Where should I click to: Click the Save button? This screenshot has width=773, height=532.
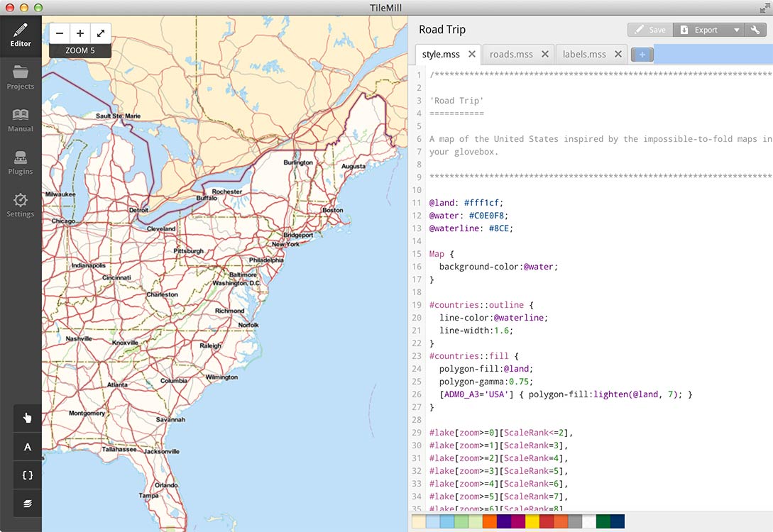pyautogui.click(x=649, y=30)
